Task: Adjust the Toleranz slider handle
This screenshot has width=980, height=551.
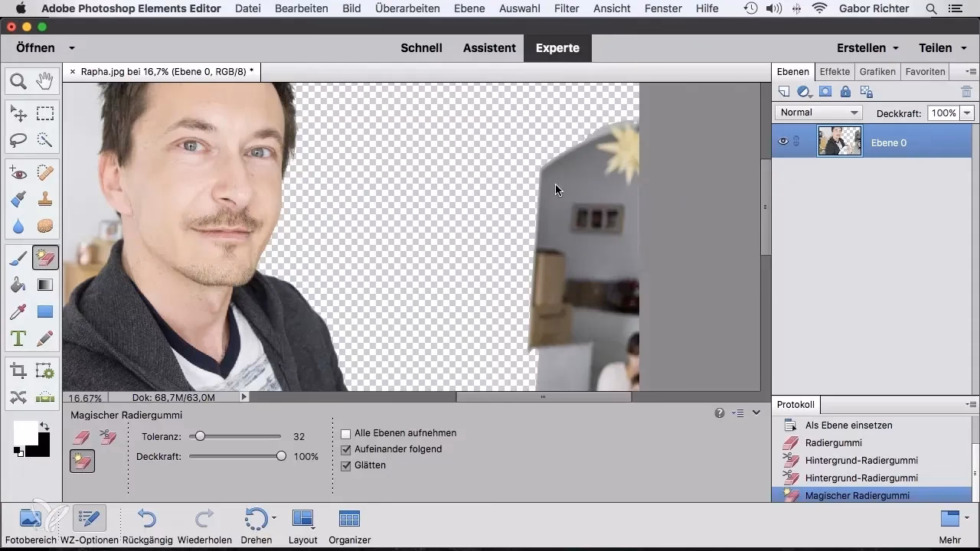Action: (x=201, y=436)
